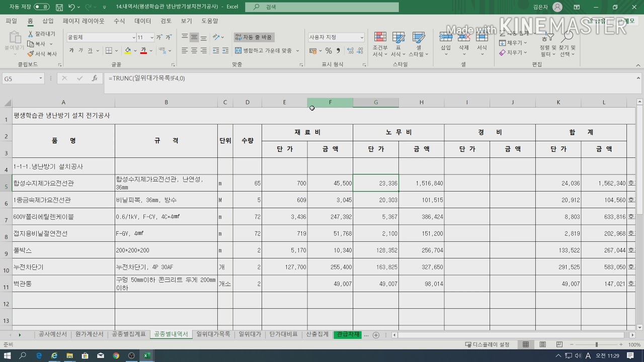Toggle top vertical alignment
This screenshot has height=362, width=644.
pyautogui.click(x=185, y=37)
